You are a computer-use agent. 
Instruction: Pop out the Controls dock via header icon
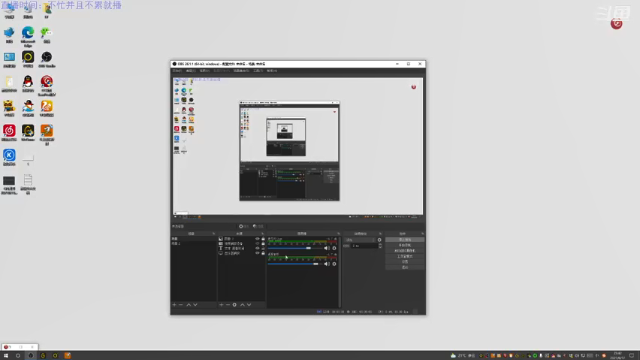click(x=422, y=233)
